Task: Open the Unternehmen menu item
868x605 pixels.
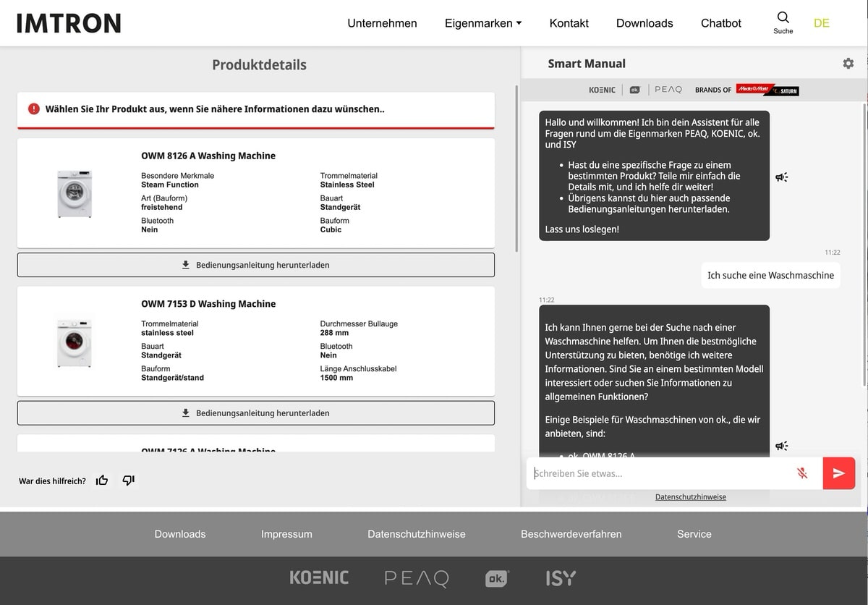Action: click(x=382, y=23)
